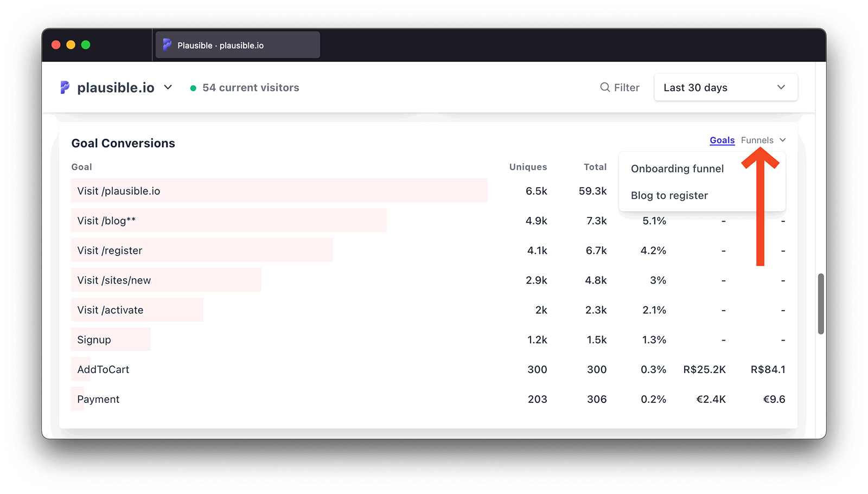Screen dimensions: 868x494
Task: Select the AddToCart goal row
Action: click(103, 370)
